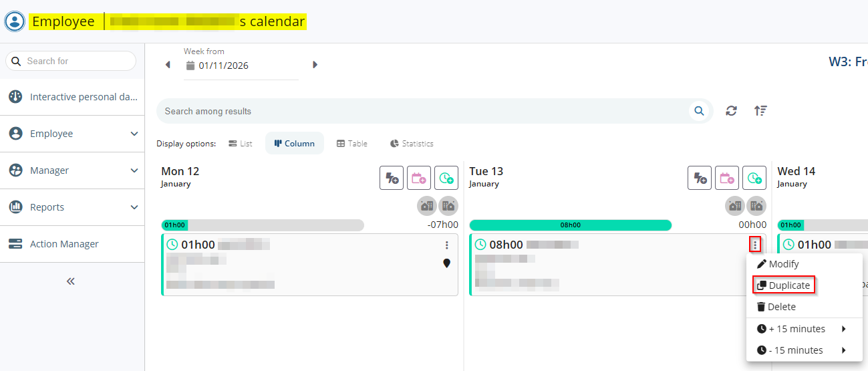868x371 pixels.
Task: Collapse the sidebar with double chevron
Action: coord(71,281)
